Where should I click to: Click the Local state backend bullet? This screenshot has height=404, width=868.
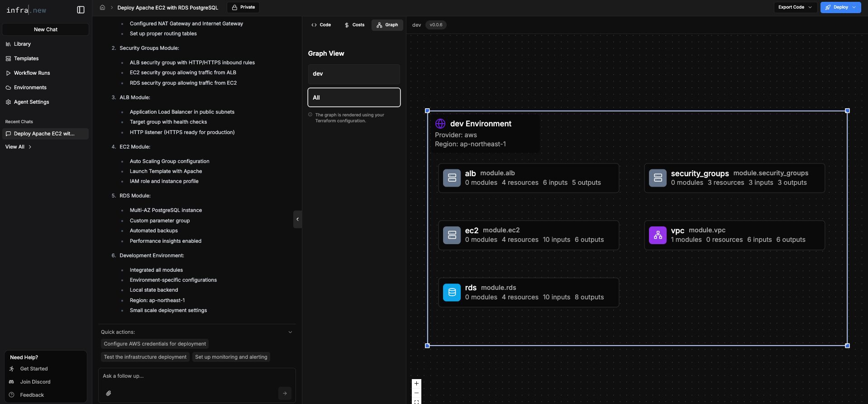154,290
